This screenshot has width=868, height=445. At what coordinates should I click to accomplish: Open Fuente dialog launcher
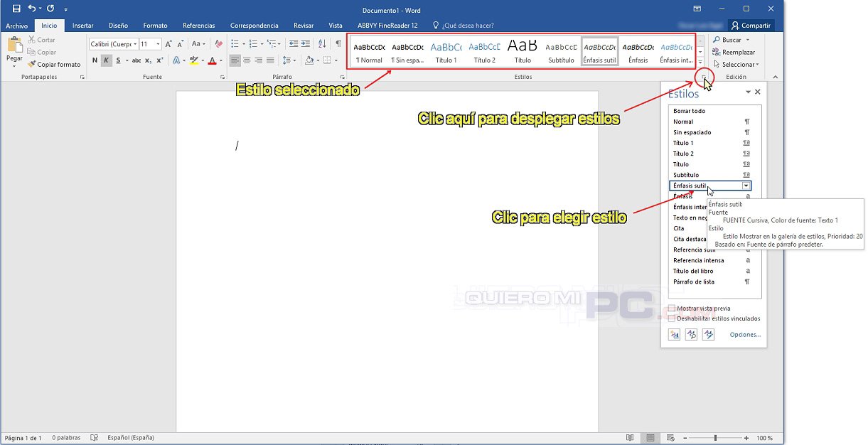point(223,77)
